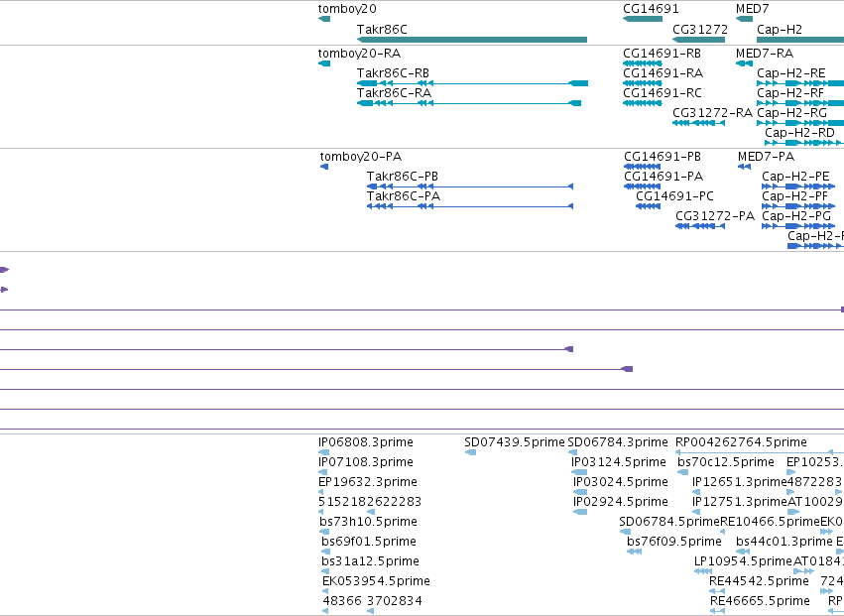Select the Cap-H2-PG protein label
This screenshot has width=844, height=616.
(796, 216)
